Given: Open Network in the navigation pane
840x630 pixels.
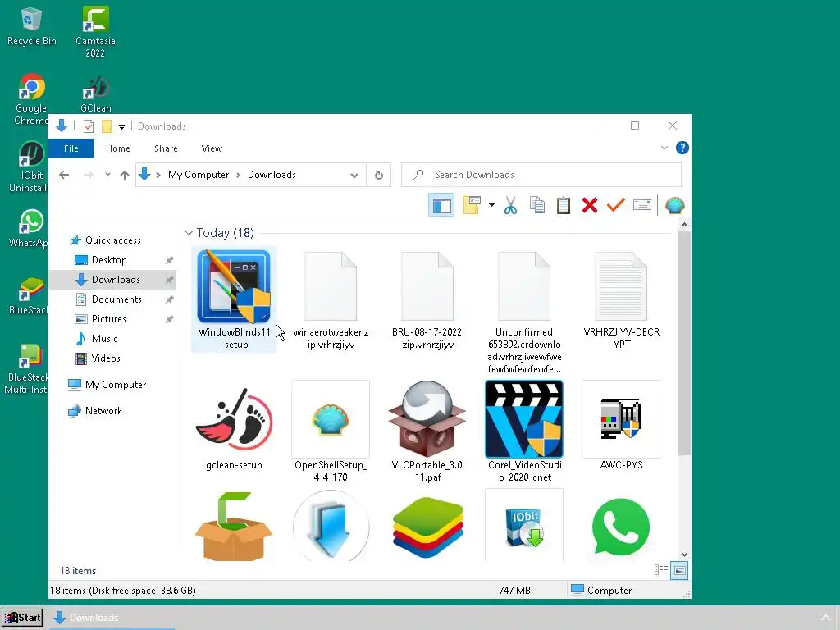Looking at the screenshot, I should pyautogui.click(x=103, y=411).
